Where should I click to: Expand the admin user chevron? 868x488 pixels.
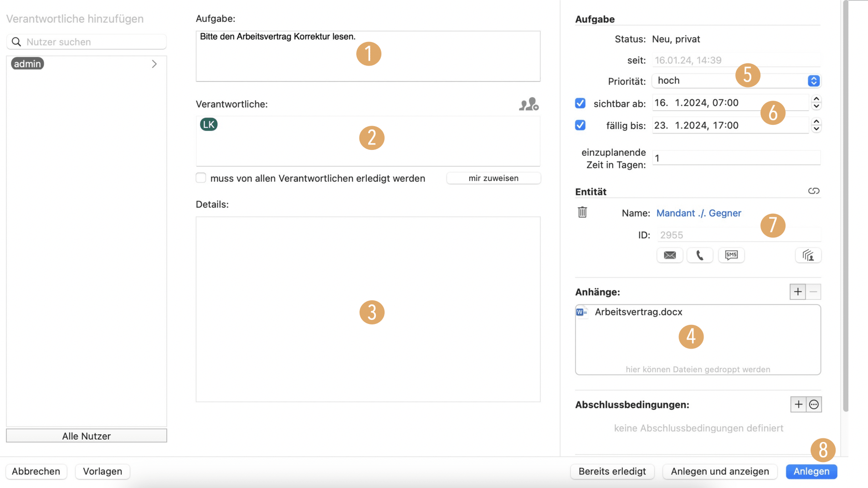coord(154,64)
